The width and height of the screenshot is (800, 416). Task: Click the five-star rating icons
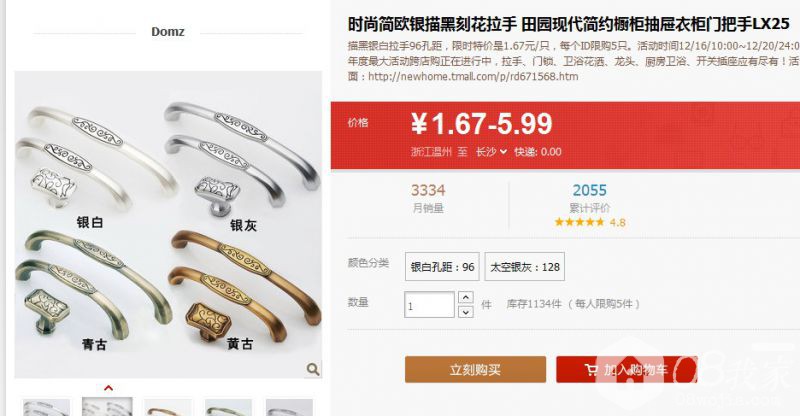point(579,222)
